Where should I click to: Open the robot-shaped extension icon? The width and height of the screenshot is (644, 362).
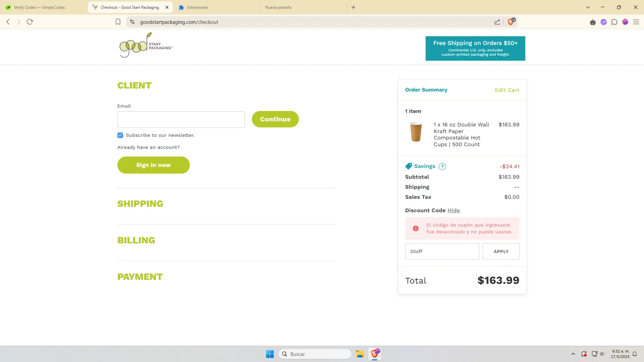click(x=593, y=22)
